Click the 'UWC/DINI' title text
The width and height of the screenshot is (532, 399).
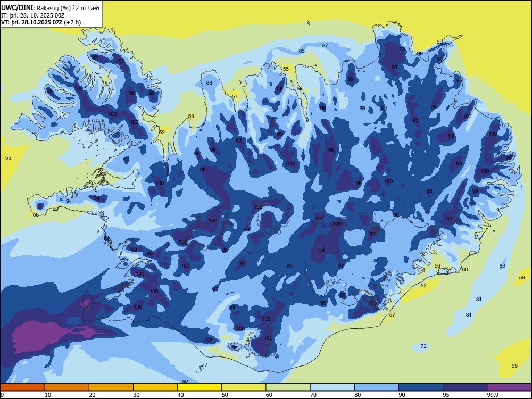pos(17,8)
